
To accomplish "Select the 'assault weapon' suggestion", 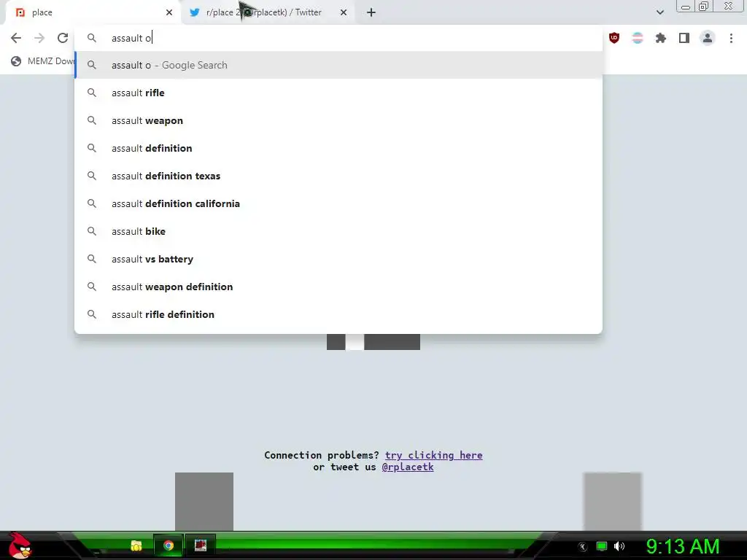I will 338,120.
